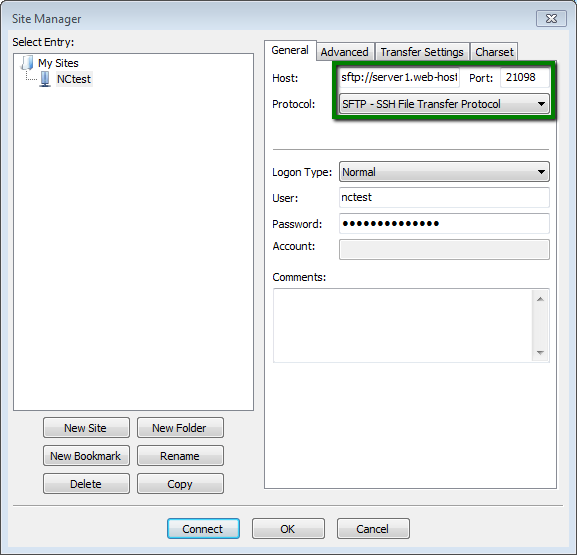The width and height of the screenshot is (577, 555).
Task: Click the Host input field
Action: click(x=399, y=78)
